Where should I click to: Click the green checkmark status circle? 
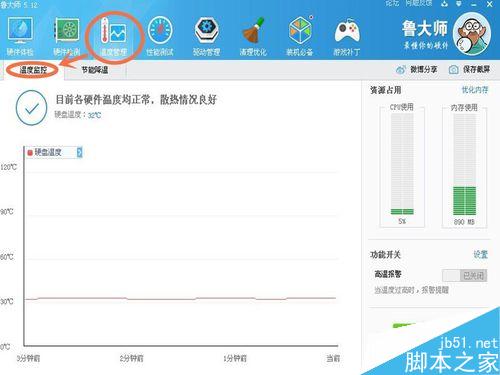(31, 108)
